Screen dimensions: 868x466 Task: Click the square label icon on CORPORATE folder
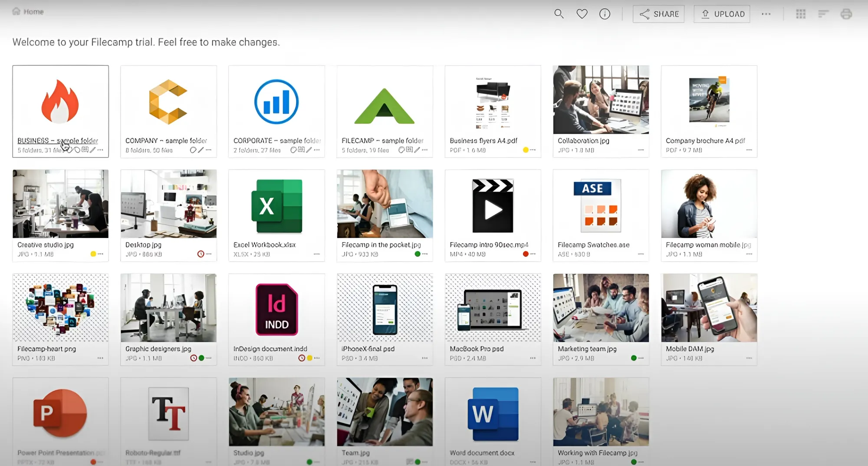(301, 150)
